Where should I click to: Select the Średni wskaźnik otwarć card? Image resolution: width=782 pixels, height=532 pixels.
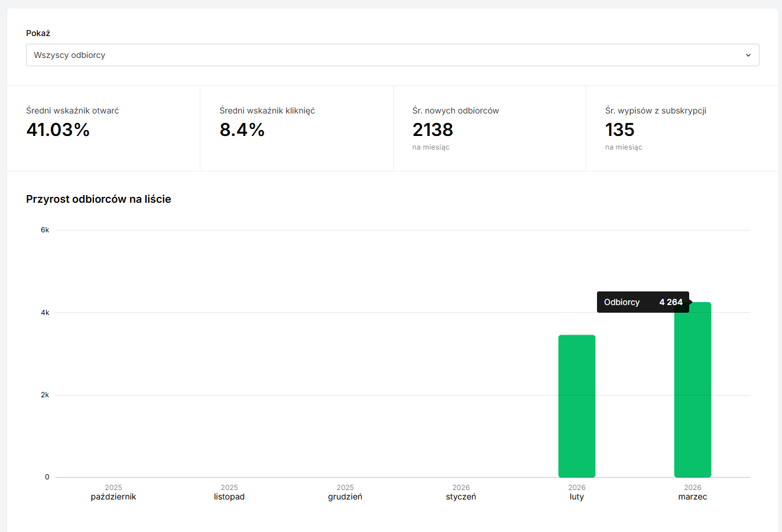(103, 128)
